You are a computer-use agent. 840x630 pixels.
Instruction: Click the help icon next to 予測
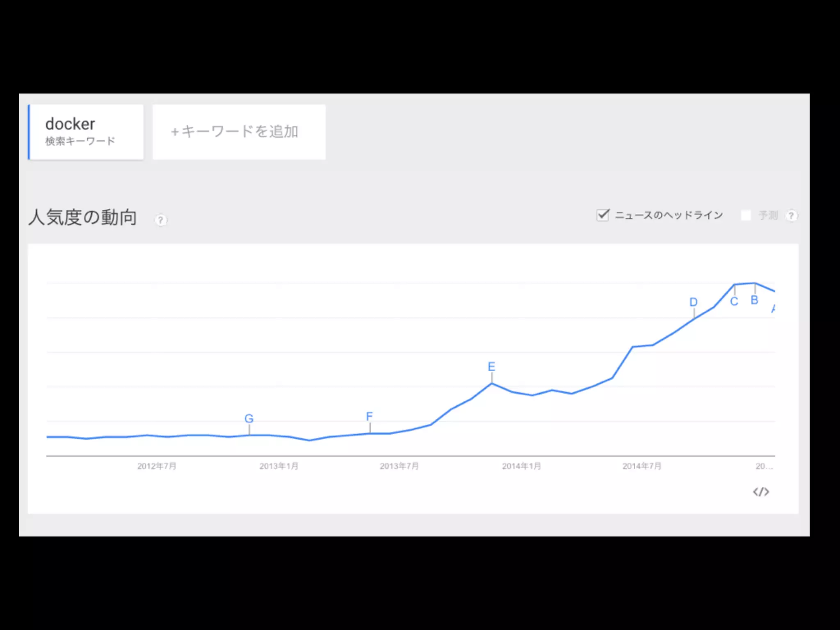[791, 216]
